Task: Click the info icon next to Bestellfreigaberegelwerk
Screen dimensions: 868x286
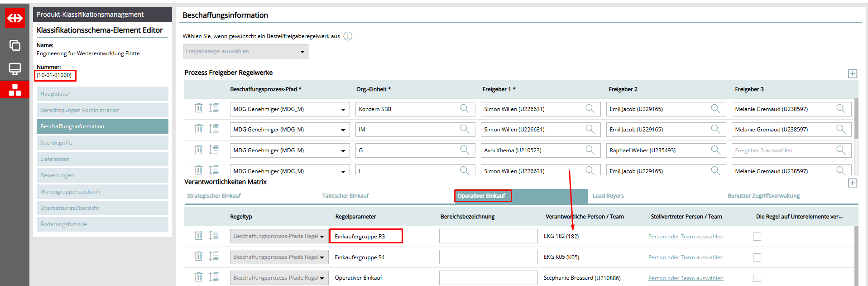Action: tap(348, 36)
